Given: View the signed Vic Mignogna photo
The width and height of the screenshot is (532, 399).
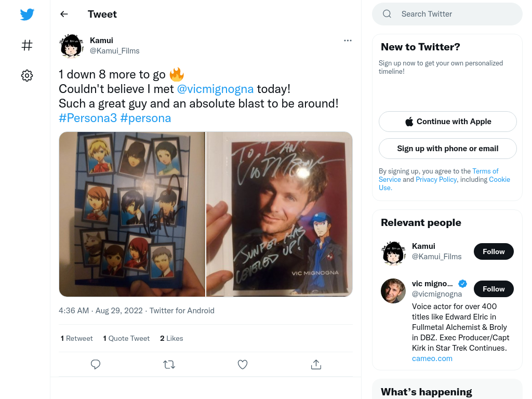Looking at the screenshot, I should pyautogui.click(x=279, y=214).
